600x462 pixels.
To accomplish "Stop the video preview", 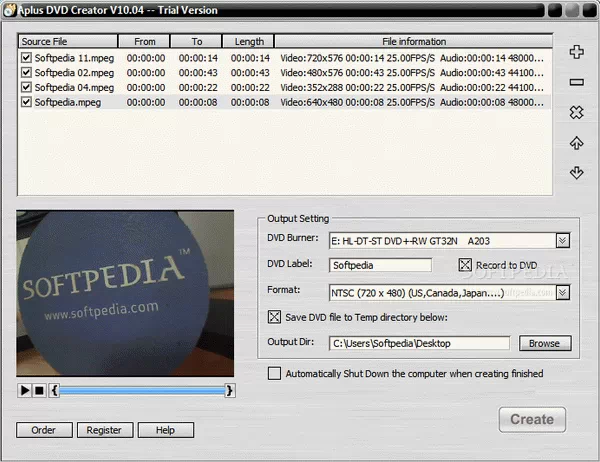I will pyautogui.click(x=39, y=390).
